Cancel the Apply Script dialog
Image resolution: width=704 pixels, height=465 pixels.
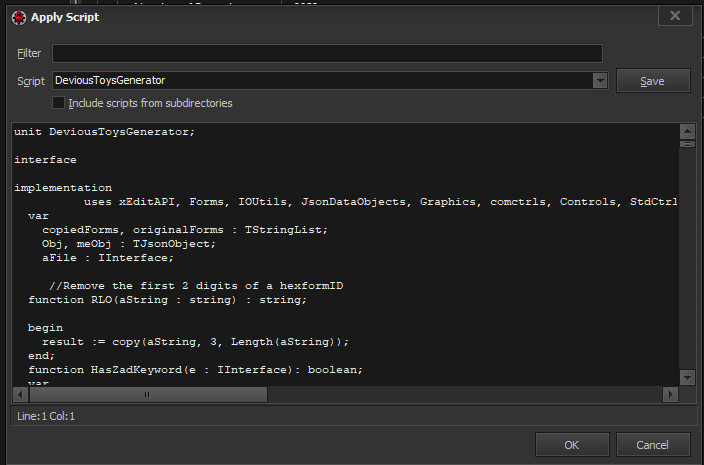pos(653,445)
